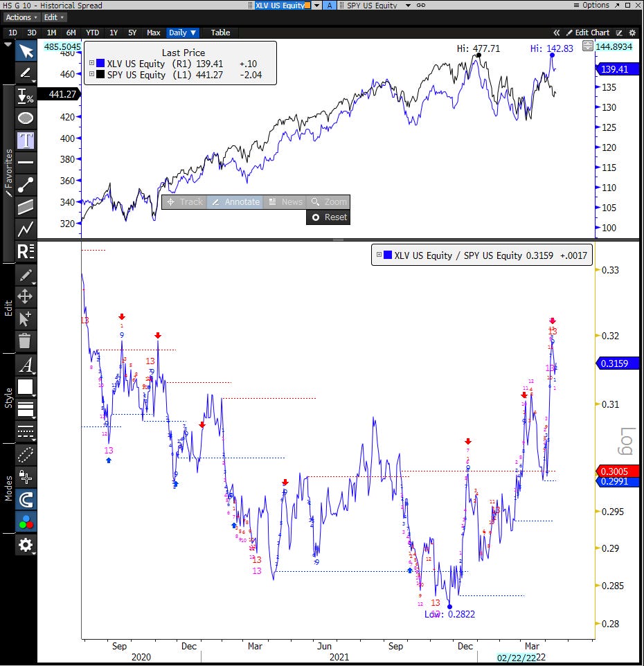Click the cursor-plus select tool
Image resolution: width=644 pixels, height=666 pixels.
pyautogui.click(x=26, y=318)
